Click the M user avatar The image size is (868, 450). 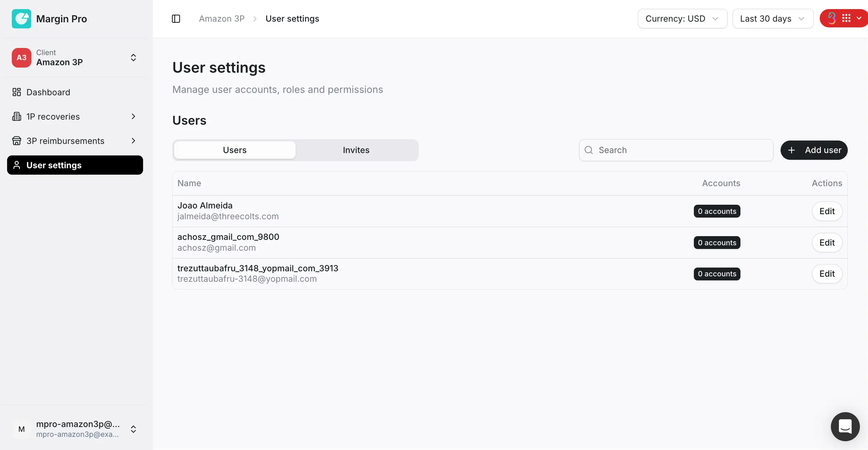pyautogui.click(x=21, y=429)
